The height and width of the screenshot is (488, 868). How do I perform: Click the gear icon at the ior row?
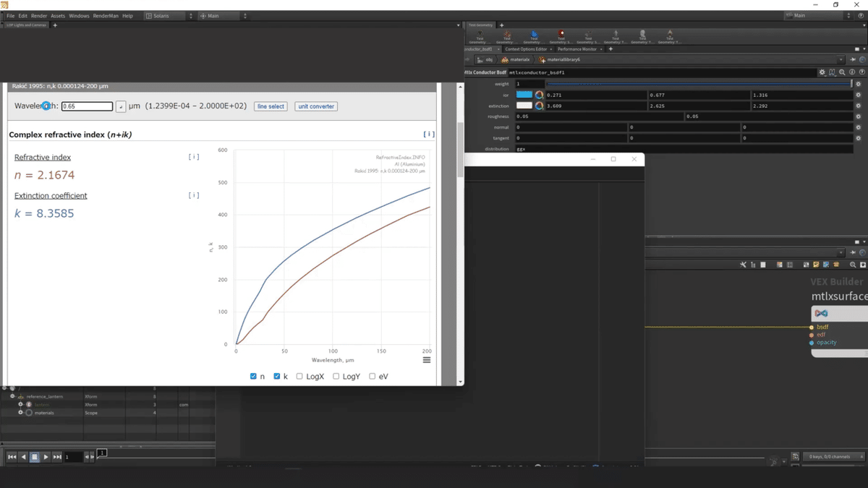click(859, 95)
